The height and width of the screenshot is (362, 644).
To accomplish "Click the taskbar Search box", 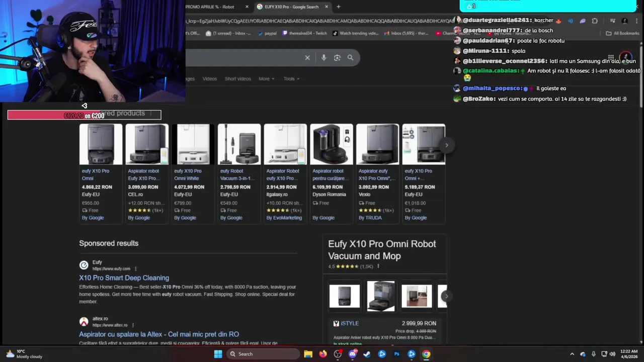I will pyautogui.click(x=263, y=354).
